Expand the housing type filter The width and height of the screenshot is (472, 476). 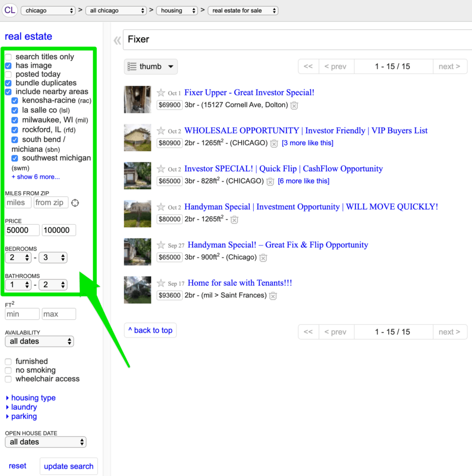tap(30, 398)
